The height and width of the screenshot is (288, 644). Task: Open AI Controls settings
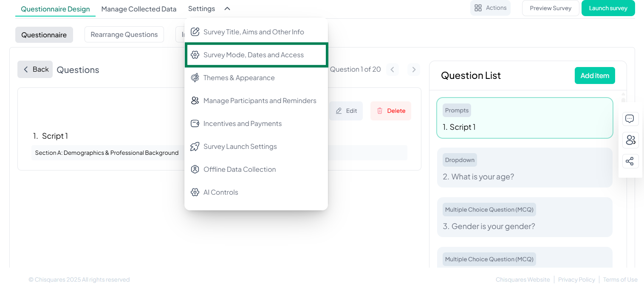220,192
